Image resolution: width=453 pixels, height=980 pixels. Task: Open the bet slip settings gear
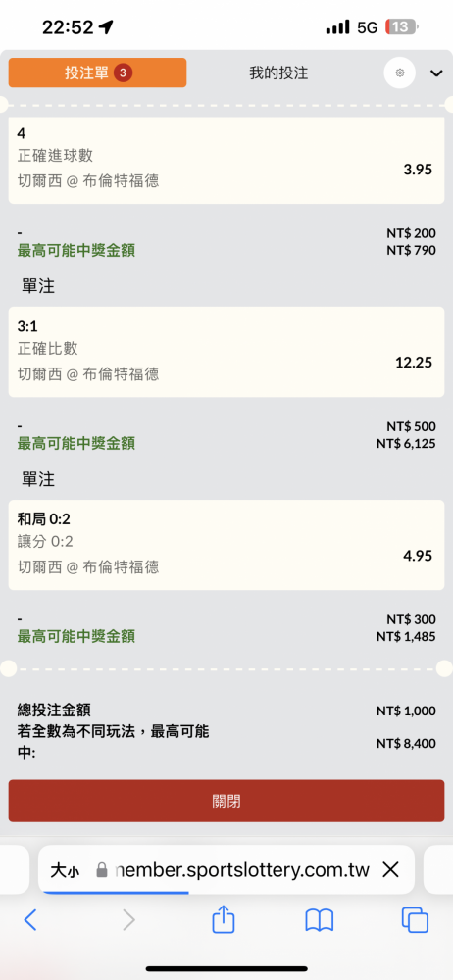pos(400,73)
